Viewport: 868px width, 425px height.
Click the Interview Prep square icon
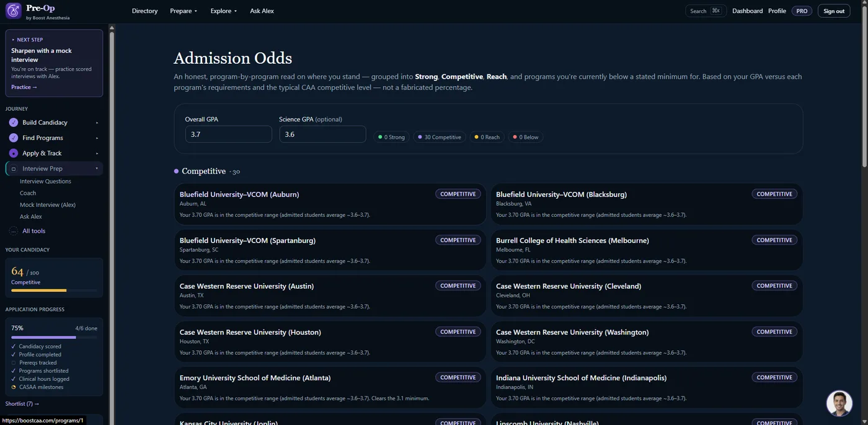14,169
